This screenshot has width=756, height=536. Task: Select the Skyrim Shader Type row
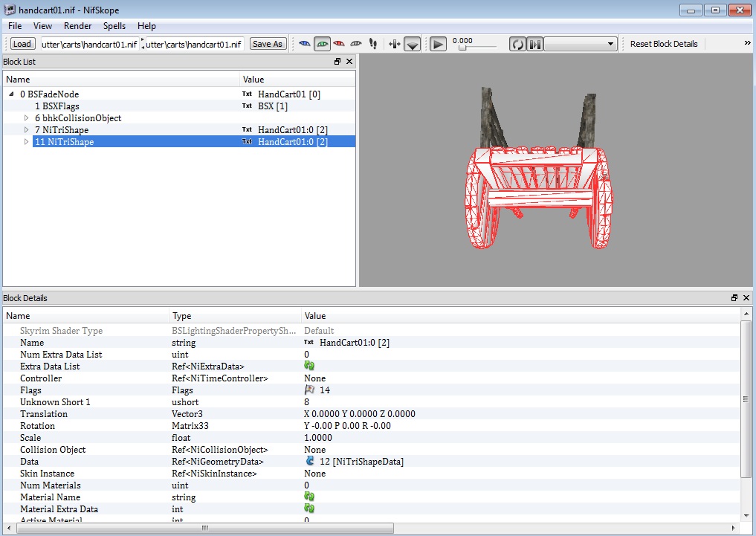point(372,331)
